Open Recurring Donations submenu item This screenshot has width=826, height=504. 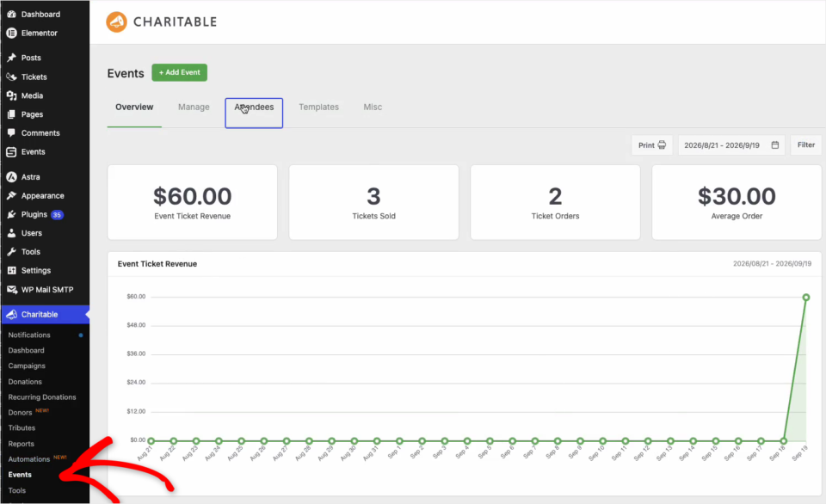pyautogui.click(x=42, y=397)
